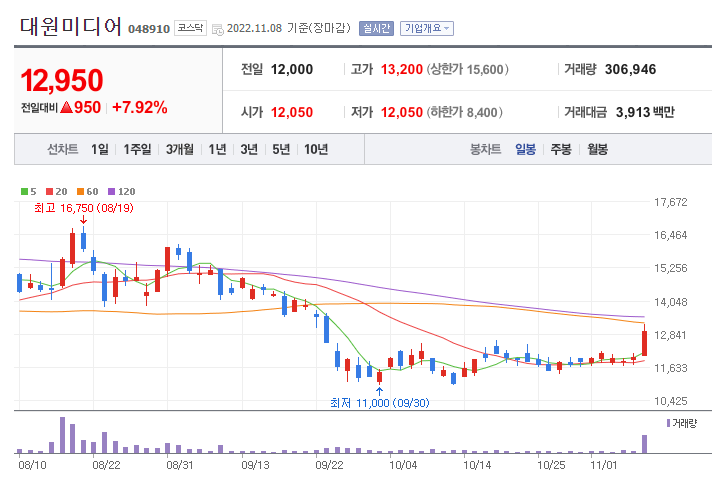
Task: Click the purple 120-day moving average swatch
Action: point(111,192)
